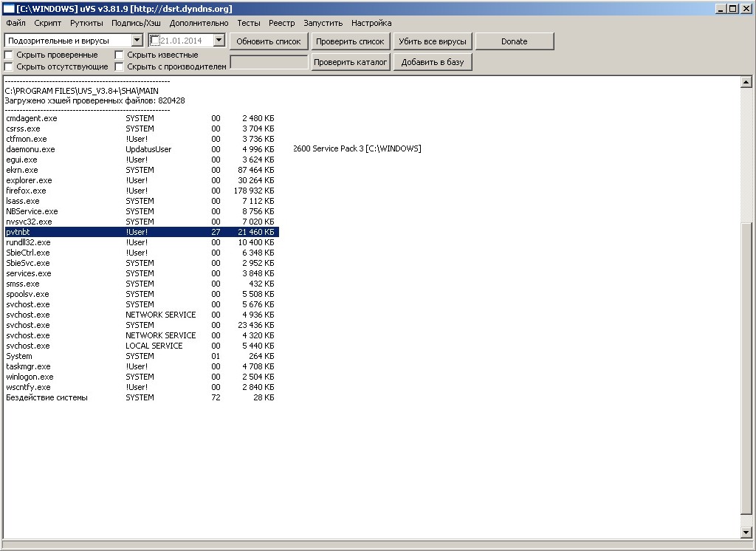
Task: Select the firefox.exe row
Action: click(141, 191)
